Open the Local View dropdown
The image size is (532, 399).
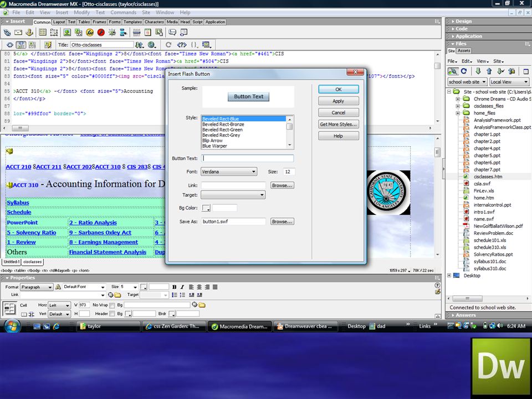(x=509, y=82)
